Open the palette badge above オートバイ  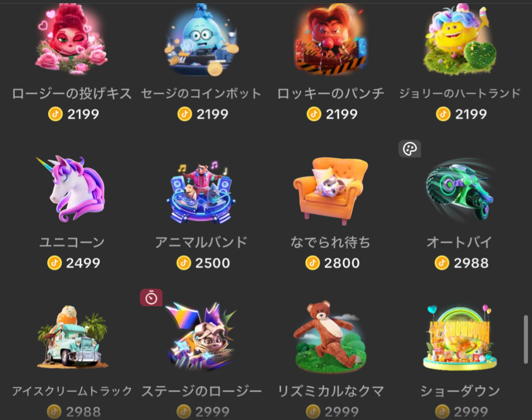[x=409, y=148]
